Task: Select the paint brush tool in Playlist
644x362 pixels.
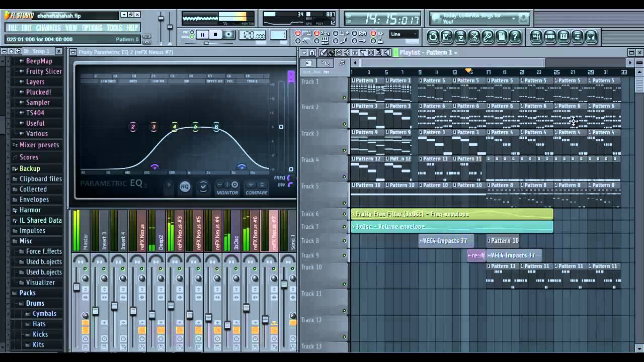Action: click(x=331, y=52)
